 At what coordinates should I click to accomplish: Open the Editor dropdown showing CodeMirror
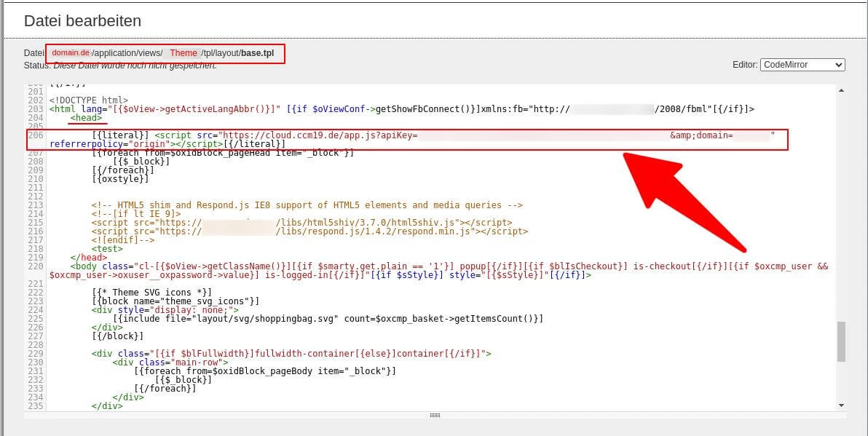coord(802,65)
